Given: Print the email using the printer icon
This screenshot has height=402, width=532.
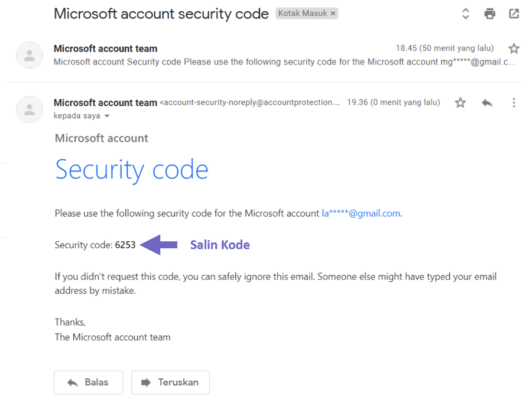Looking at the screenshot, I should pos(489,14).
